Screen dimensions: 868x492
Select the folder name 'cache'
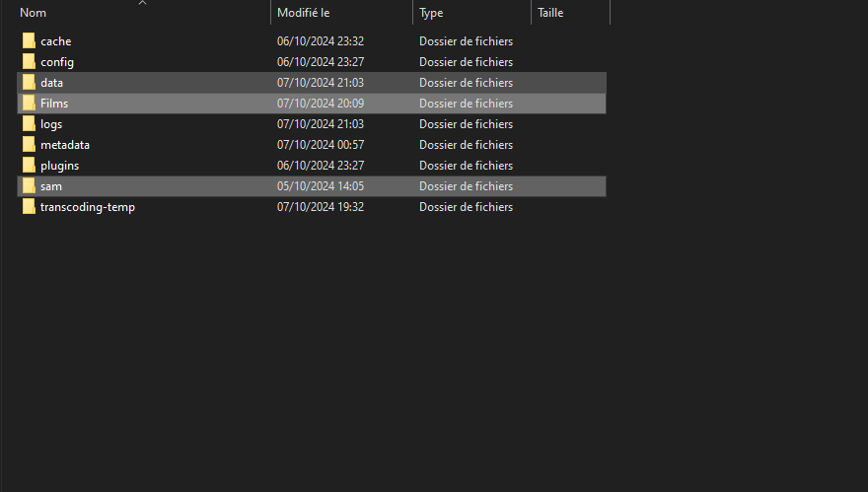coord(56,41)
